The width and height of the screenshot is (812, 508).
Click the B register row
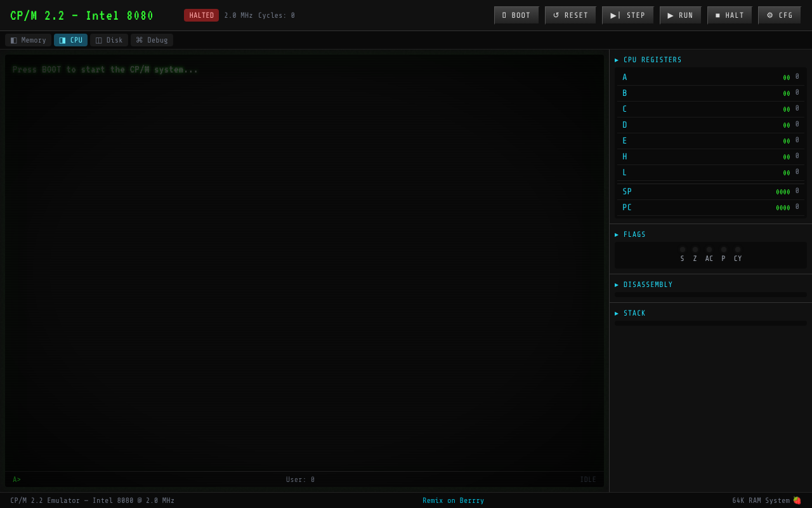click(x=710, y=93)
